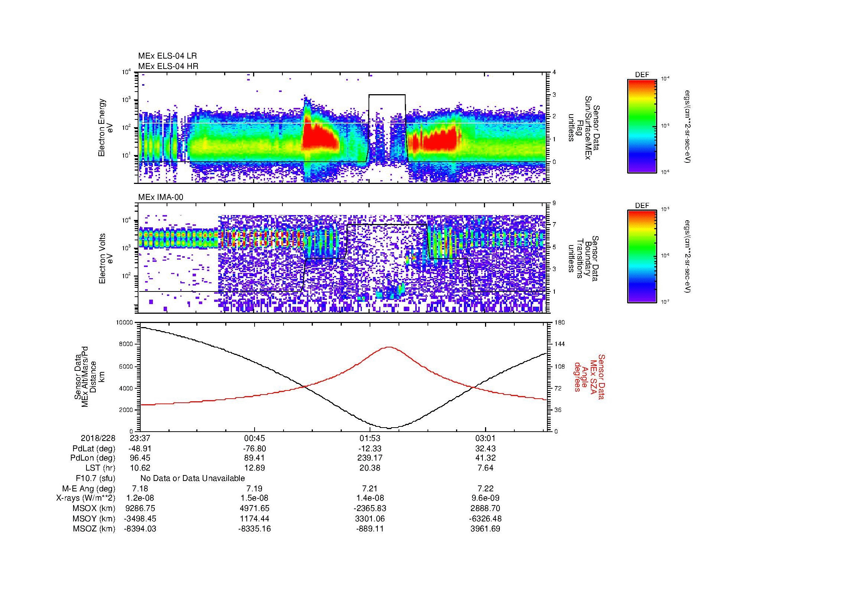Click the MSOZ value 3961.69
Image resolution: width=868 pixels, height=613 pixels.
pyautogui.click(x=485, y=529)
